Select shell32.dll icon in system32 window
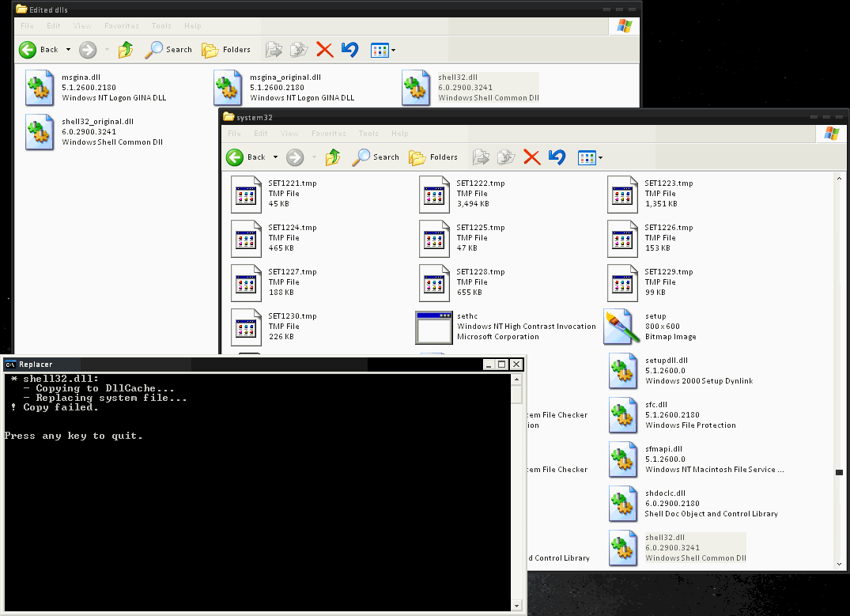Screen dimensions: 850x616 [x=623, y=548]
